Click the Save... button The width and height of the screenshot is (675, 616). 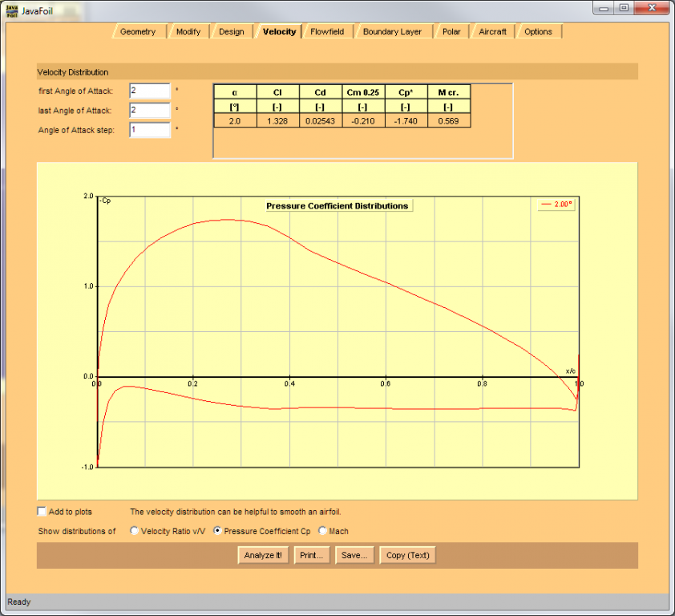pos(354,555)
